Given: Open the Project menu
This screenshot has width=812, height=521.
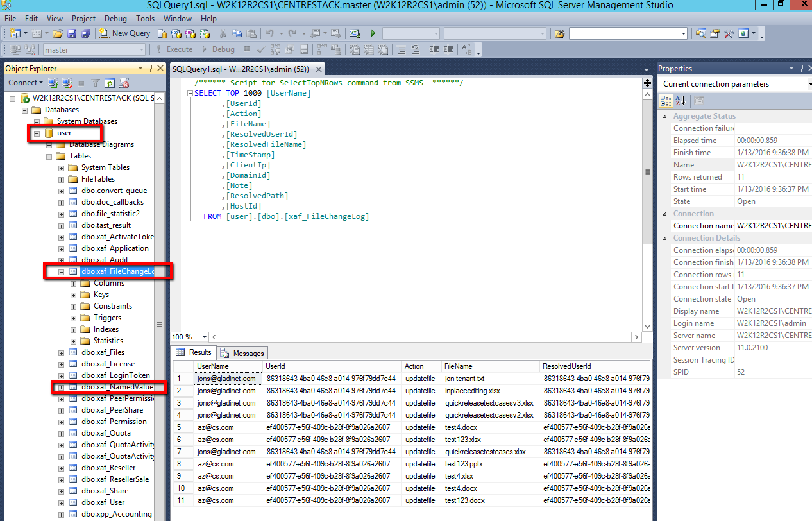Looking at the screenshot, I should pyautogui.click(x=84, y=19).
